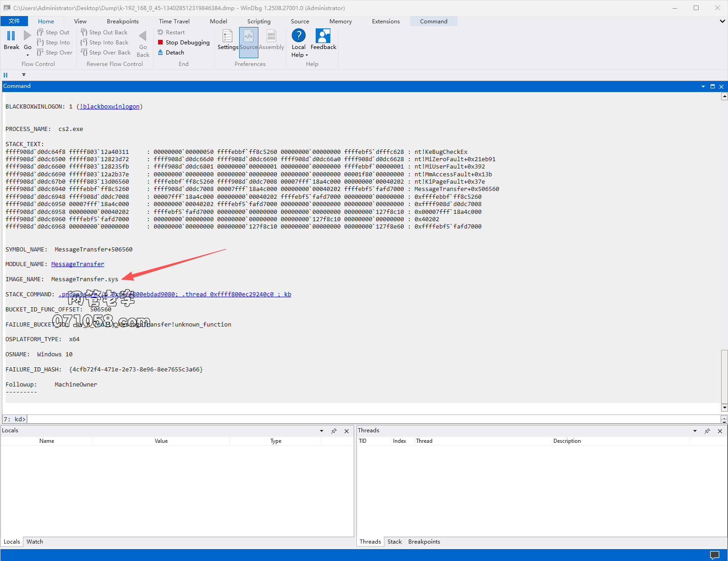The image size is (728, 561).
Task: Click the !blackboxwinlogon link
Action: (110, 107)
